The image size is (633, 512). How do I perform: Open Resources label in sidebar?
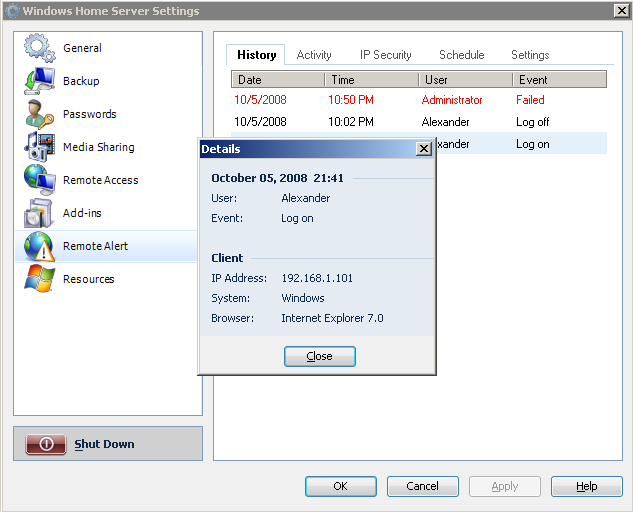[x=88, y=279]
